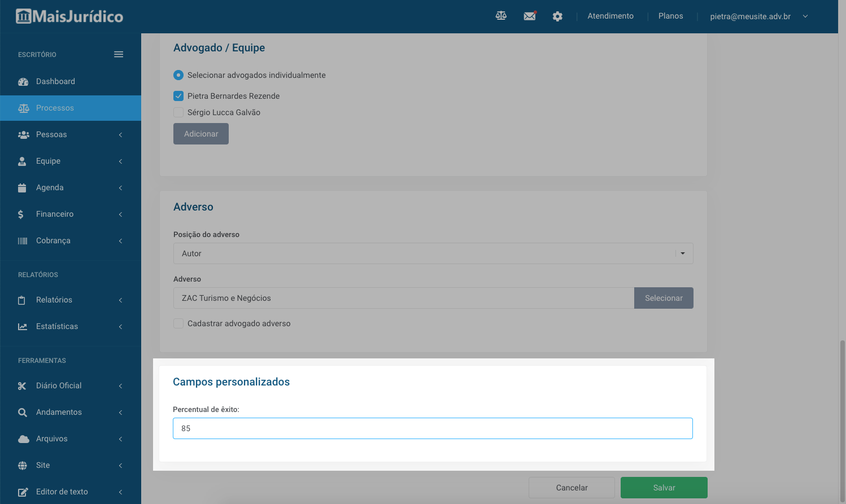846x504 pixels.
Task: Click the Diário Oficial scissors icon
Action: click(23, 386)
